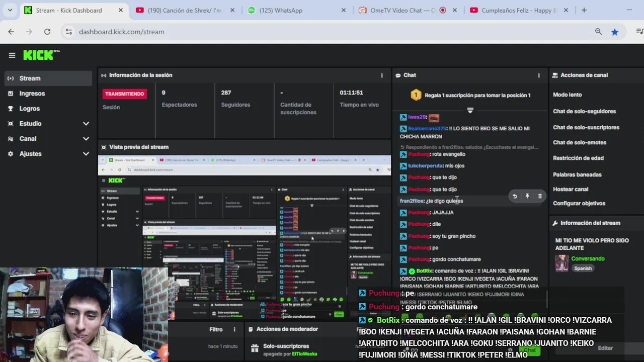The width and height of the screenshot is (644, 362).
Task: Open Hostear canal action
Action: tap(571, 189)
